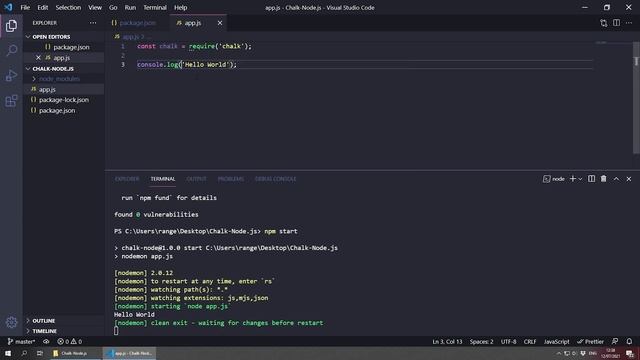
Task: Open the Search view in activity bar
Action: pyautogui.click(x=11, y=51)
